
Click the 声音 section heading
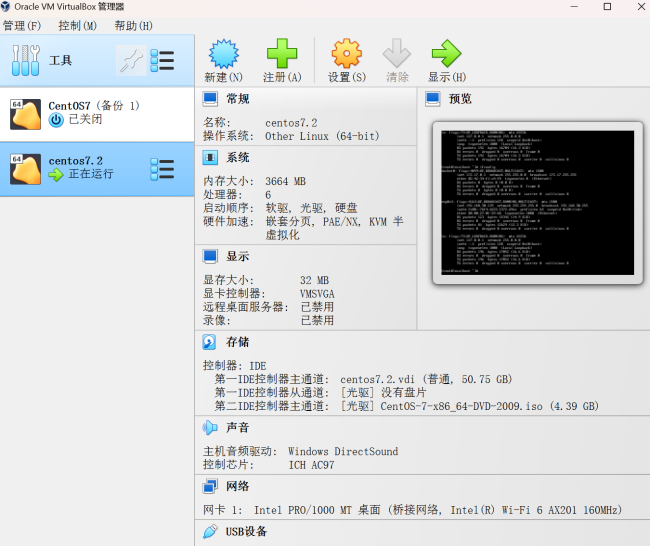point(238,427)
